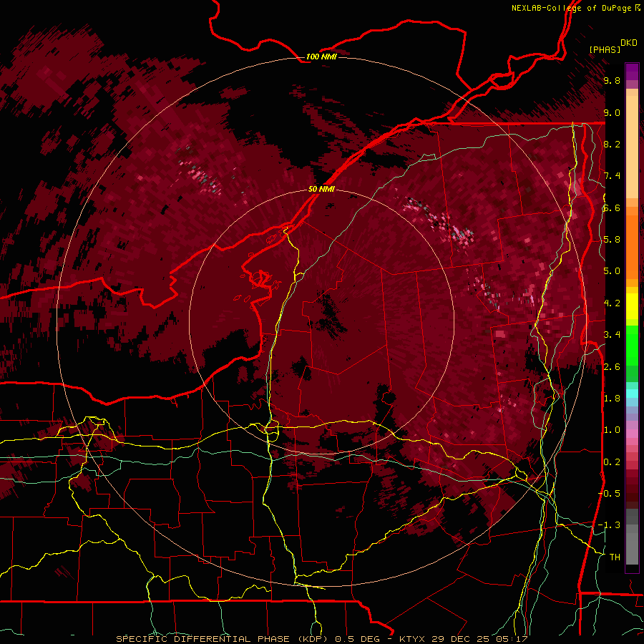
Task: Click the 1.8 value on the color scale
Action: click(x=612, y=399)
